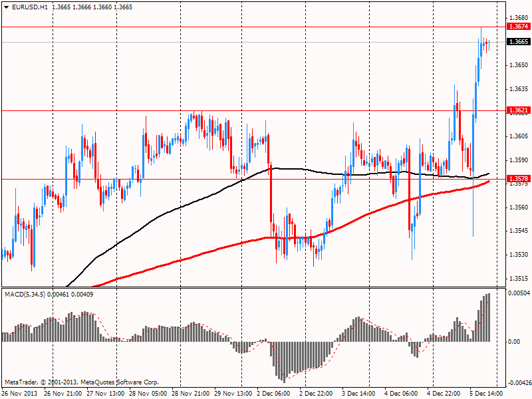Click the 26 Nov 2013 date label
This screenshot has height=399, width=532.
(19, 394)
